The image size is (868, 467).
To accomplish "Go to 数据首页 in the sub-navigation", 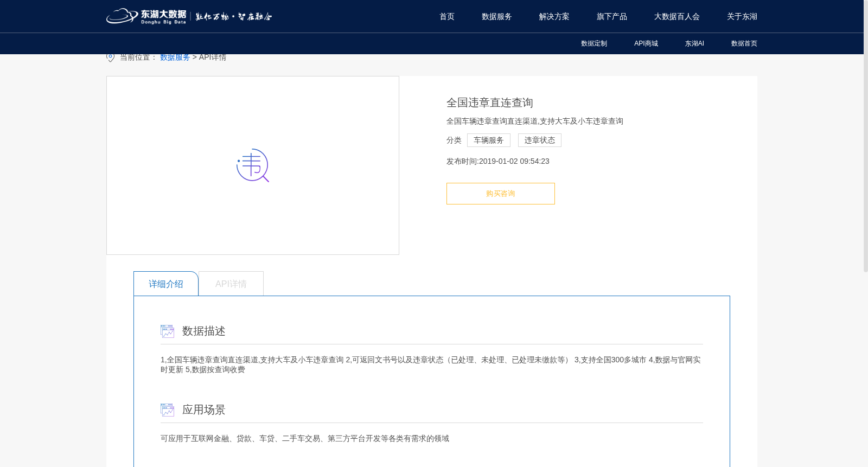I will tap(744, 43).
